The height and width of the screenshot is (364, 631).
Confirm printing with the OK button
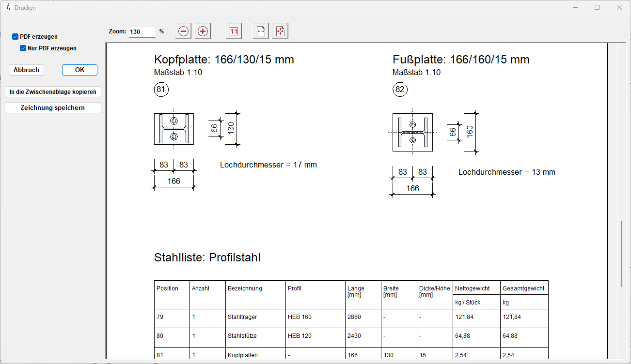[x=79, y=70]
